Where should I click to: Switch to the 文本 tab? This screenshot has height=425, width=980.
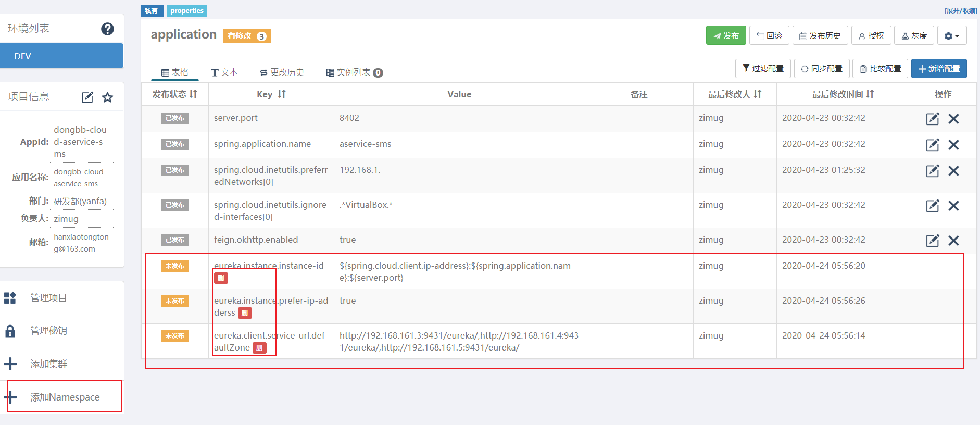point(224,72)
